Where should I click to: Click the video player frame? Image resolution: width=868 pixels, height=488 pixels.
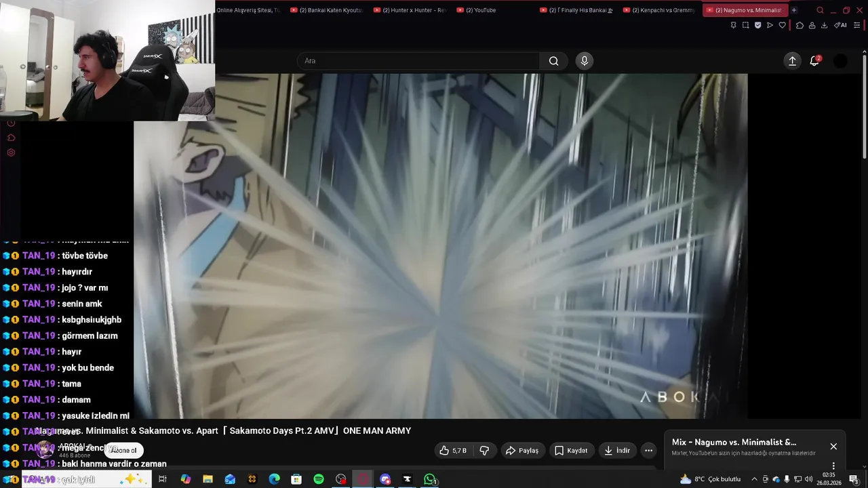click(x=441, y=246)
